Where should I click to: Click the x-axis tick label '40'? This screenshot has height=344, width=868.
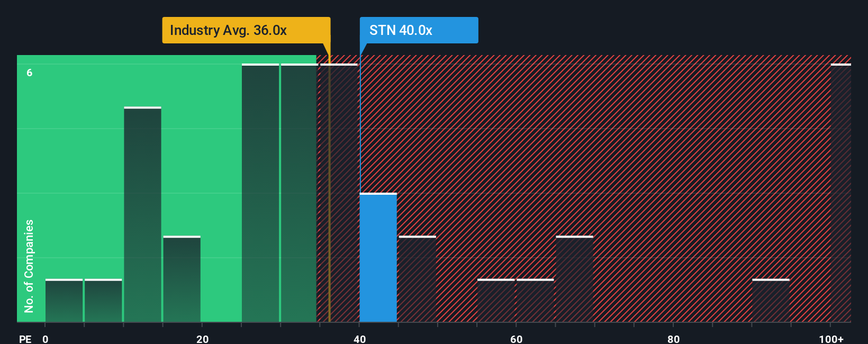pos(359,339)
